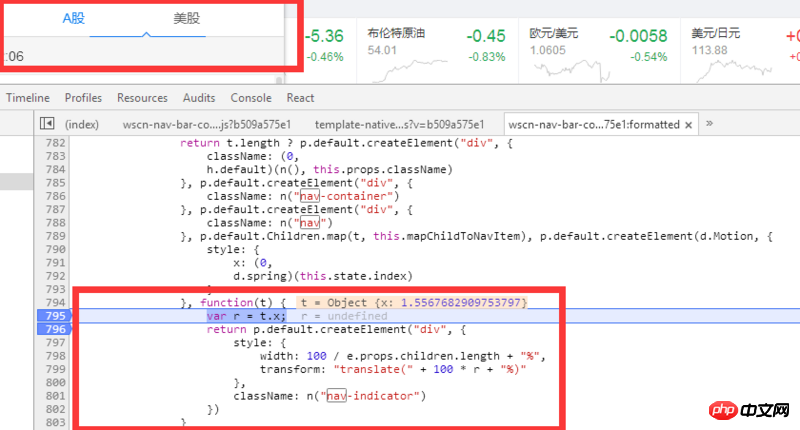Set breakpoint at line number 801
The image size is (800, 430).
click(x=56, y=396)
